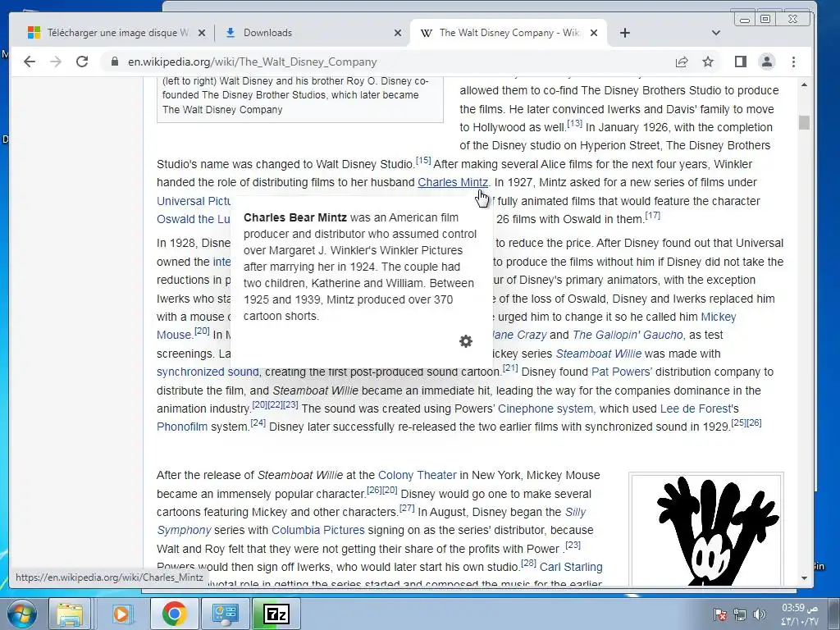Screen dimensions: 840x630
Task: Jump to citation 17
Action: pos(652,216)
